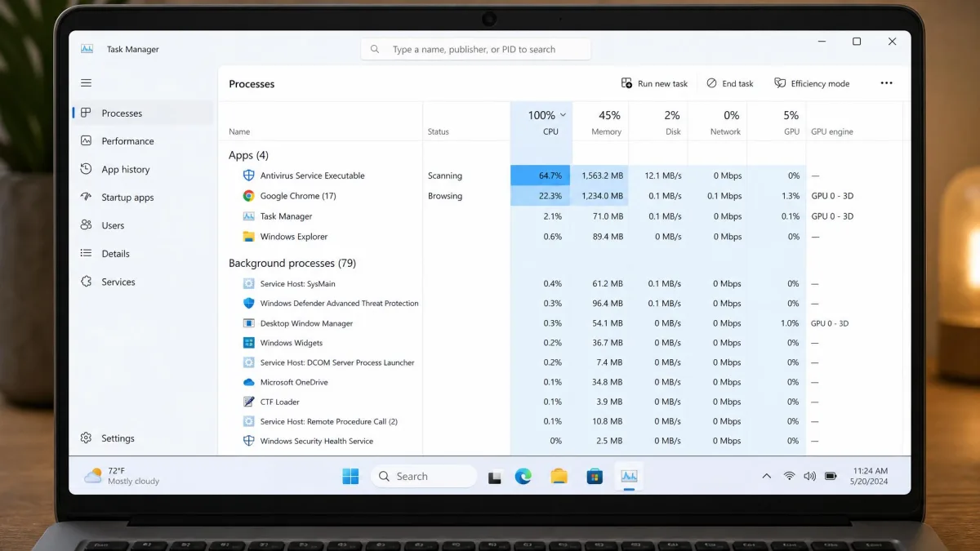
Task: Click the Antivirus Service Executable shield icon
Action: (249, 176)
